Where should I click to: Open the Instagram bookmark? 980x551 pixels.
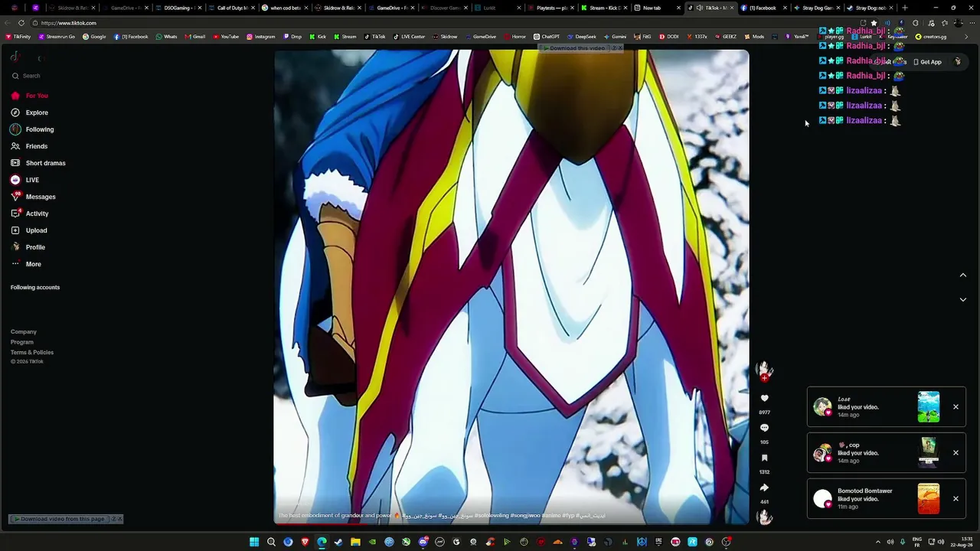point(261,37)
